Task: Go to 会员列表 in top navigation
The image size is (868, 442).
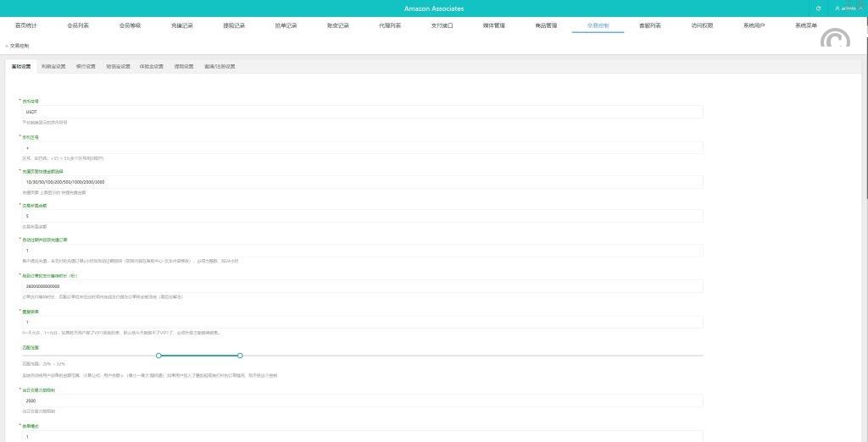Action: click(x=78, y=25)
